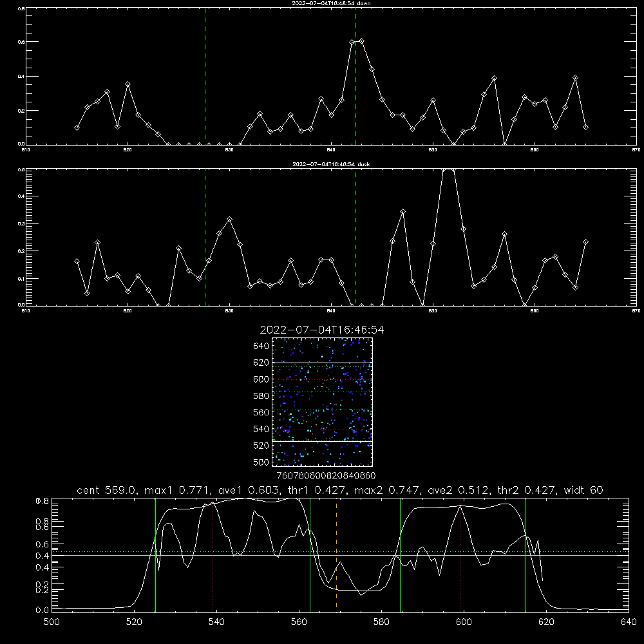Click the green vertical line near 525 in bottom plot
Viewport: 644px width, 644px height.
pyautogui.click(x=155, y=554)
